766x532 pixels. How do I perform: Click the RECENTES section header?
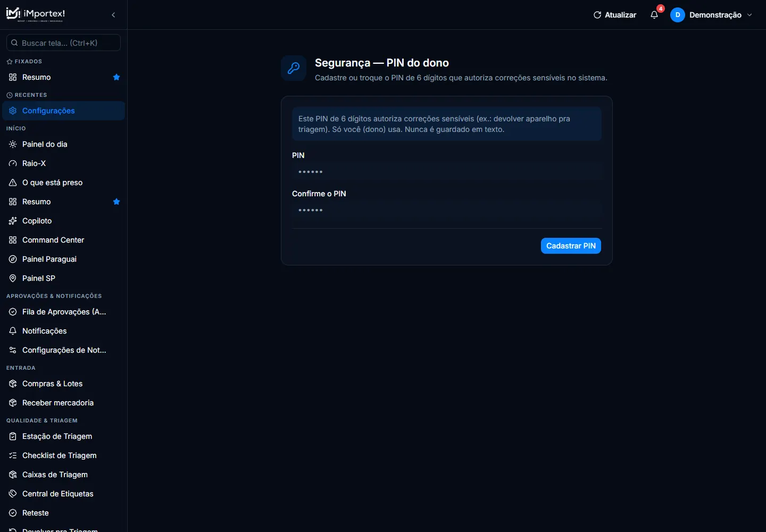pos(27,95)
